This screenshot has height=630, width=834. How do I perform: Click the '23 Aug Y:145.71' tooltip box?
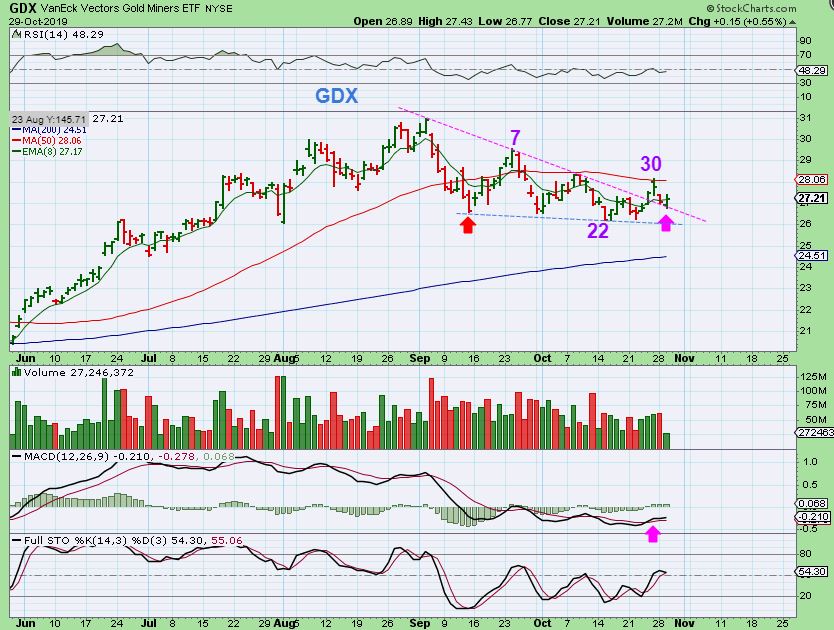click(x=49, y=119)
